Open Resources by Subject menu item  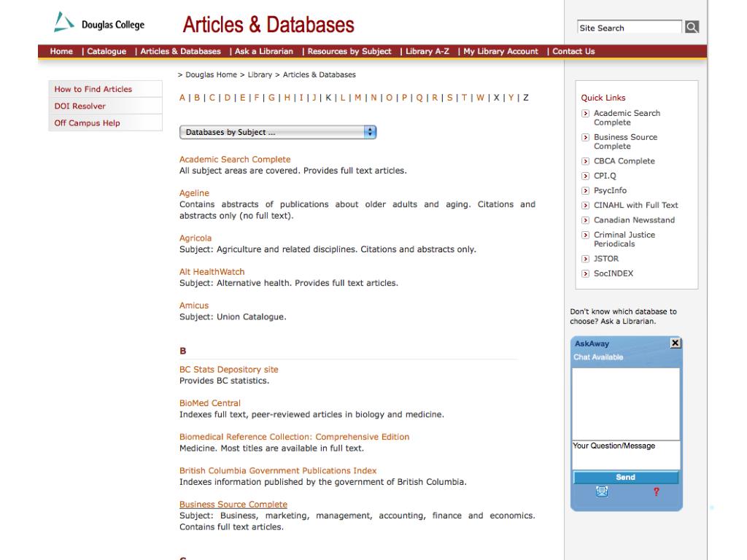coord(349,51)
